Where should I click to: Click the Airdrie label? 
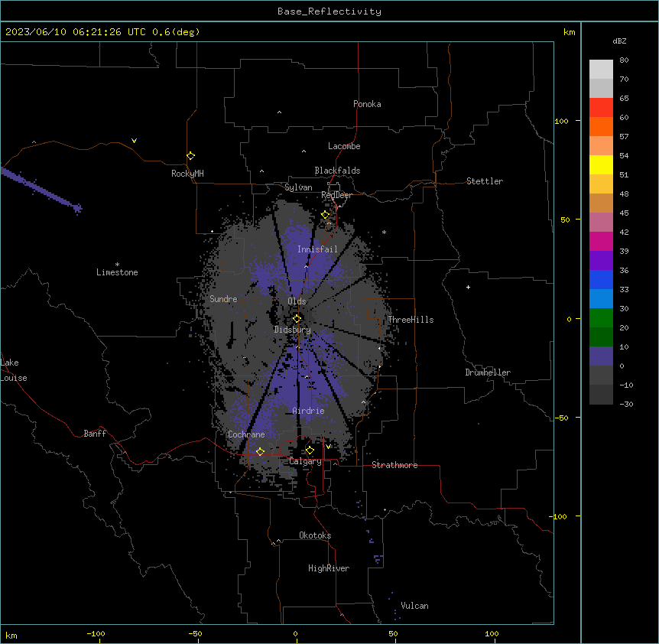click(x=308, y=411)
